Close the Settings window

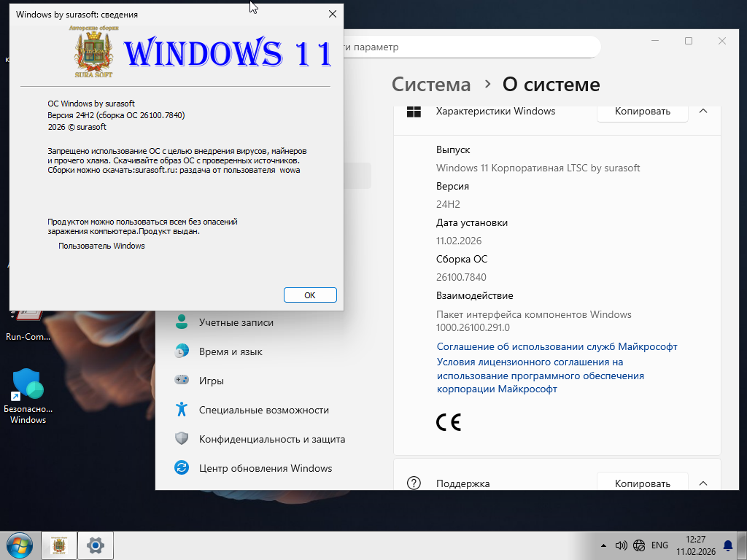(721, 41)
